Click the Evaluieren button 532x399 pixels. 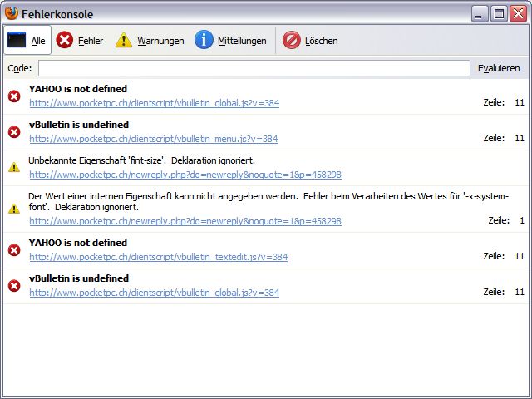point(499,68)
